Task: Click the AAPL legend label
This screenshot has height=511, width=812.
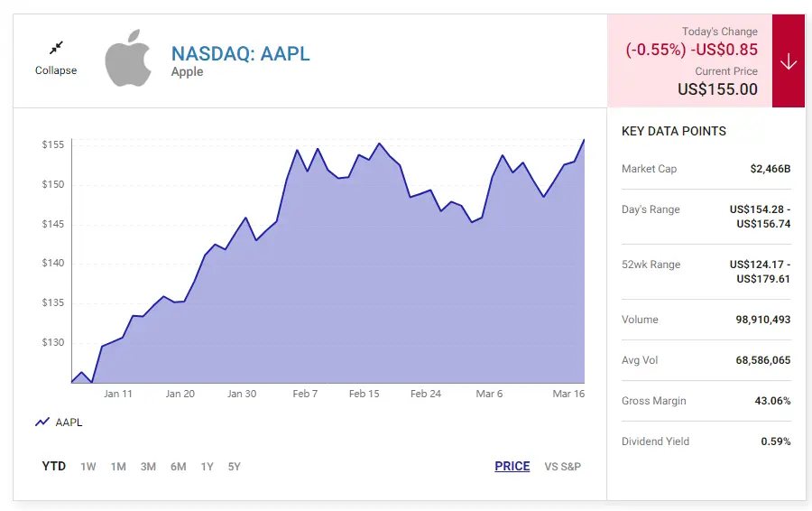Action: (69, 422)
